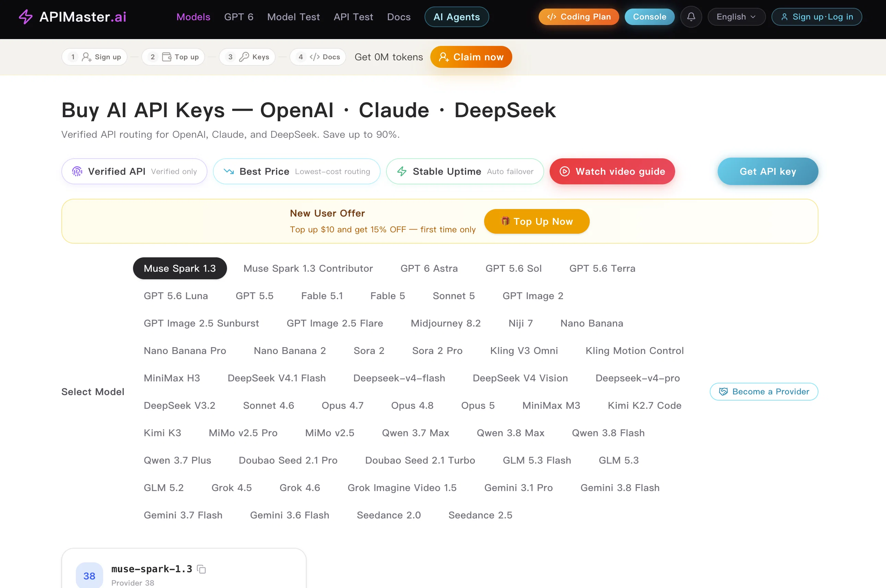Open the Models nav tab

(x=193, y=17)
